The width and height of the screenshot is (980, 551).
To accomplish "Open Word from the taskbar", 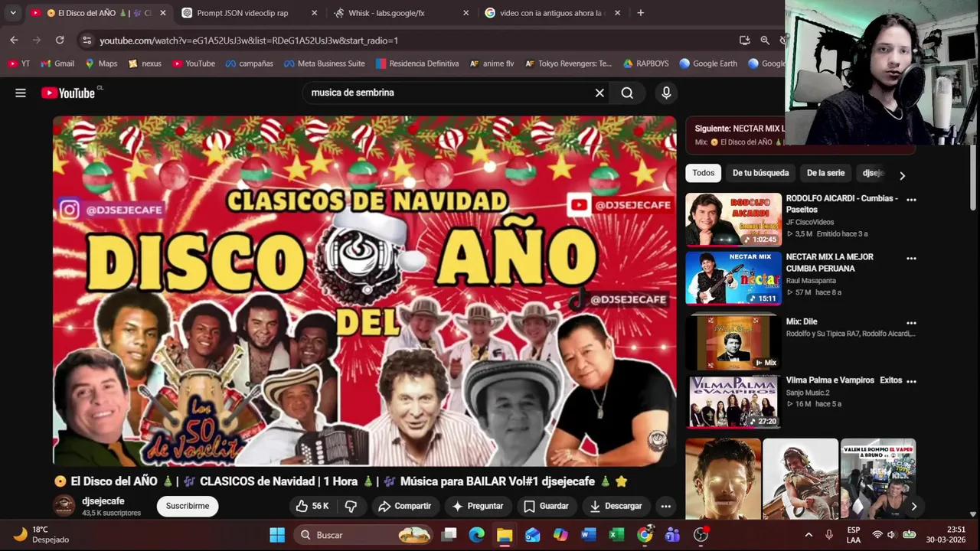I will coord(588,535).
